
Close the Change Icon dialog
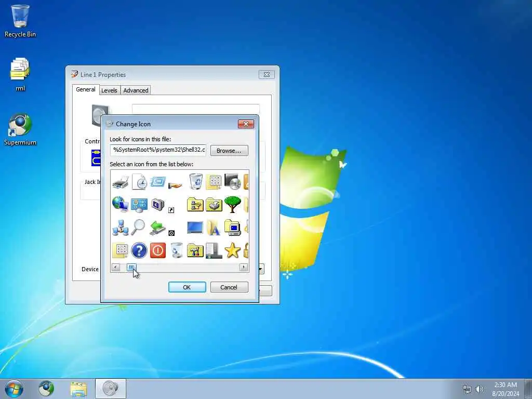tap(246, 124)
